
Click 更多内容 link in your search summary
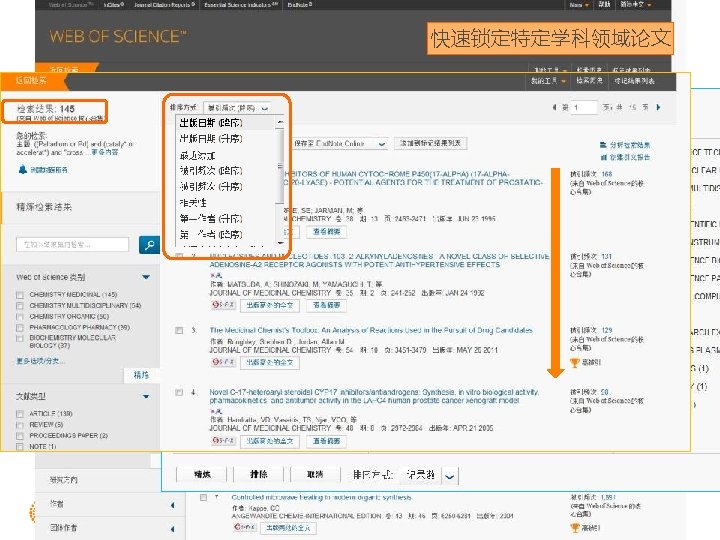coord(105,152)
